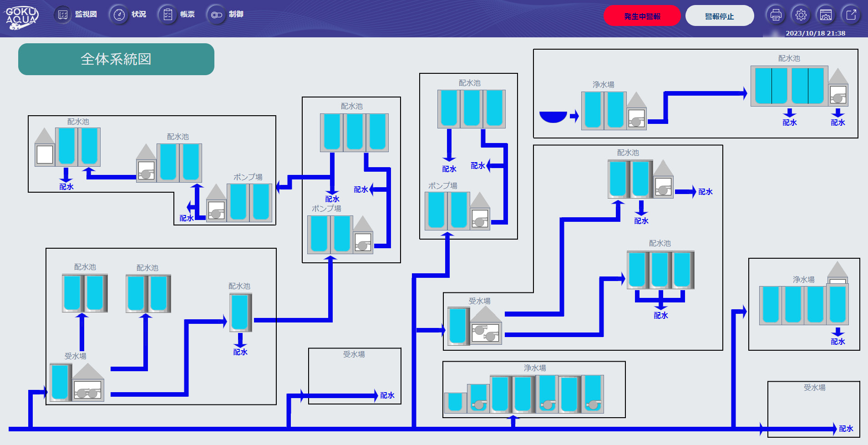Click the 帳票 clipboard report icon
Image resolution: width=868 pixels, height=445 pixels.
[168, 15]
